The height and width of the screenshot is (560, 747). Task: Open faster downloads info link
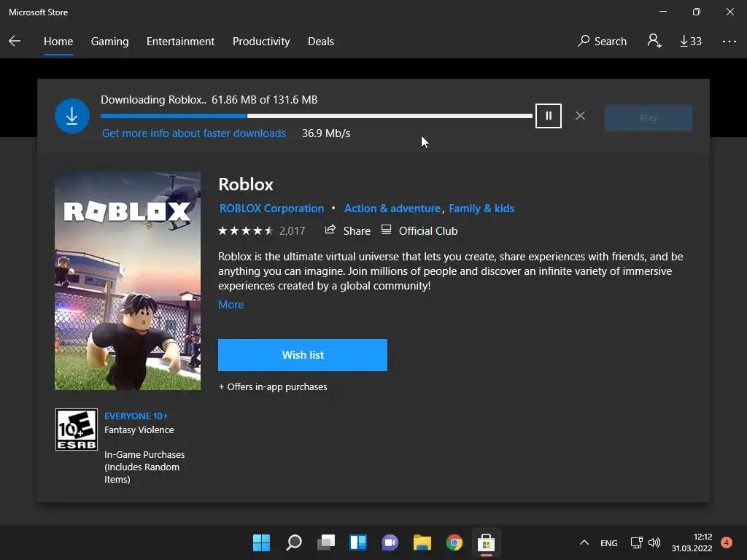click(194, 133)
